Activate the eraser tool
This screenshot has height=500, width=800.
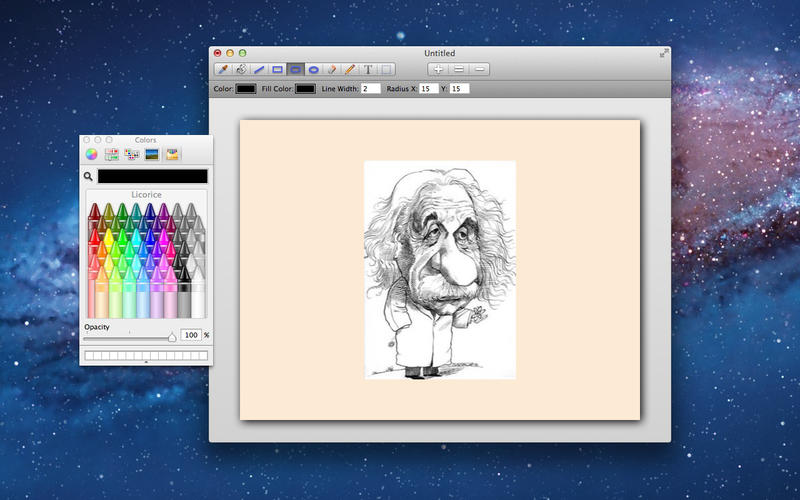(x=332, y=69)
